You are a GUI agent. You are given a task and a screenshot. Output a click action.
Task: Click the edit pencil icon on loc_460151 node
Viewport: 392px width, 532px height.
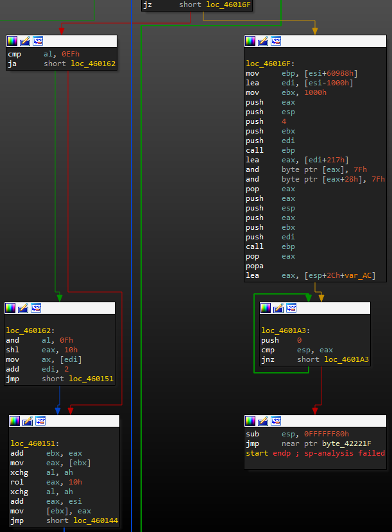click(28, 421)
